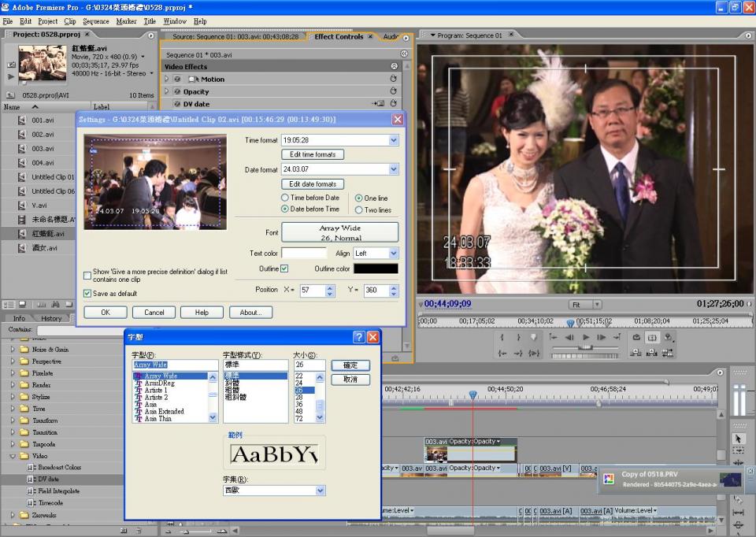Select the Two lines radio option
Viewport: 756px width, 537px height.
coord(359,210)
